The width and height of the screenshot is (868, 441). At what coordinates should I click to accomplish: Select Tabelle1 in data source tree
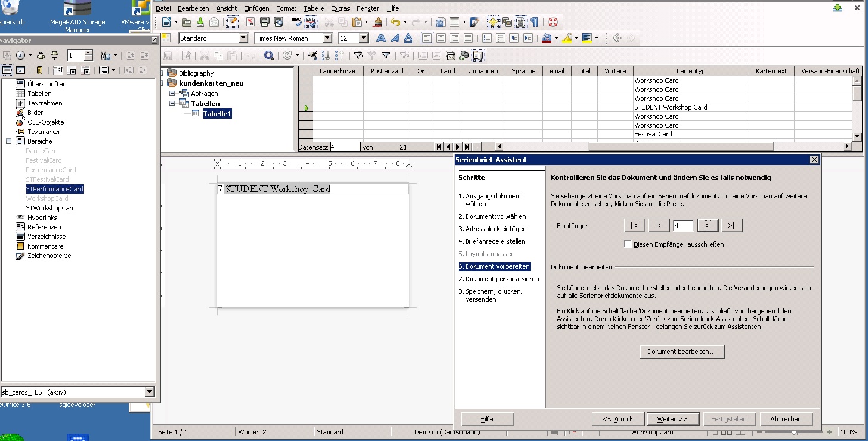click(217, 114)
